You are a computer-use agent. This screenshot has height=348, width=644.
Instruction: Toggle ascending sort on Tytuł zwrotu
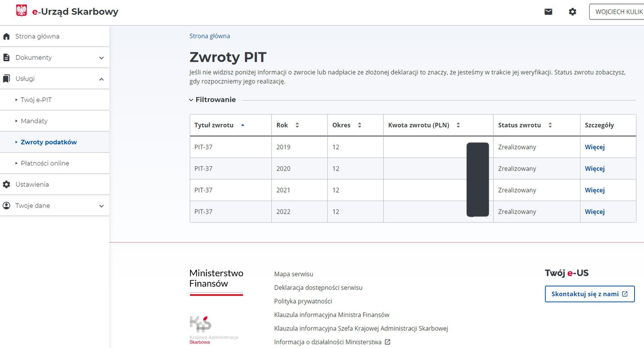click(243, 124)
